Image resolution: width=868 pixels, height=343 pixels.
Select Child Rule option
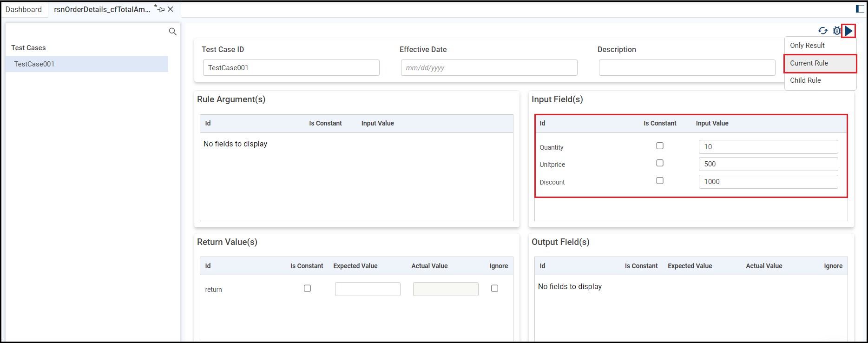pos(805,80)
